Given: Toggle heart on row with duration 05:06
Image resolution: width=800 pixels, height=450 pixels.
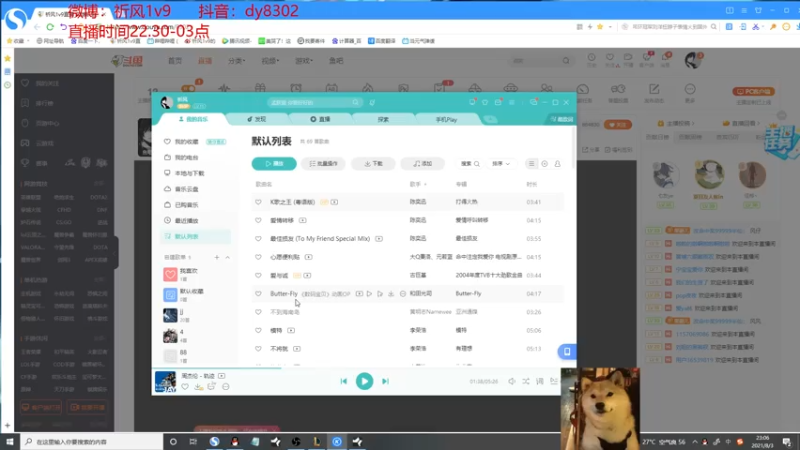Looking at the screenshot, I should click(x=258, y=331).
